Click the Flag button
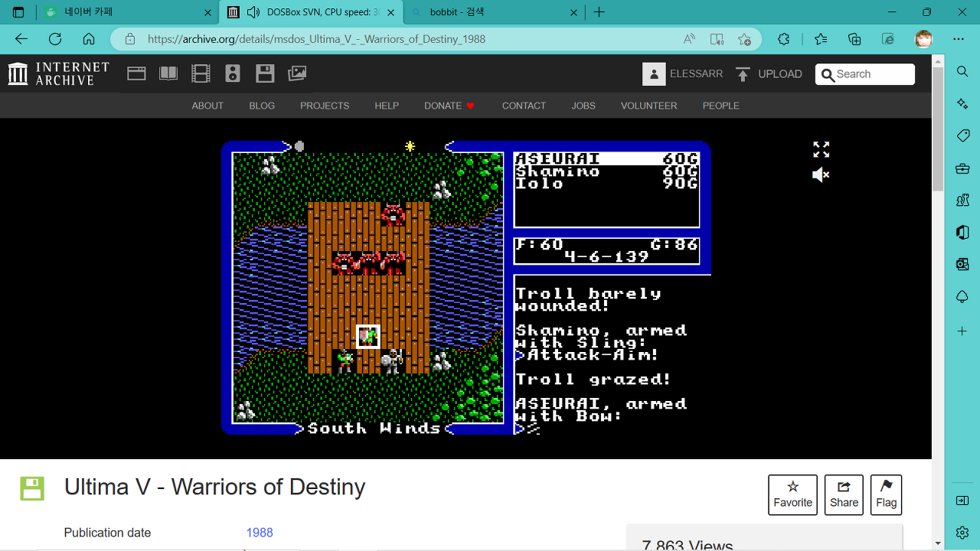The width and height of the screenshot is (980, 551). (x=886, y=494)
